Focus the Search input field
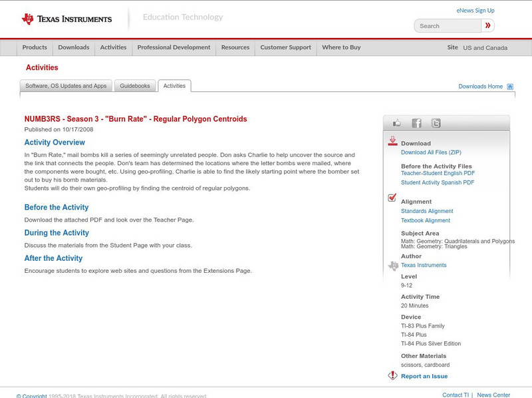The height and width of the screenshot is (398, 532). point(448,26)
